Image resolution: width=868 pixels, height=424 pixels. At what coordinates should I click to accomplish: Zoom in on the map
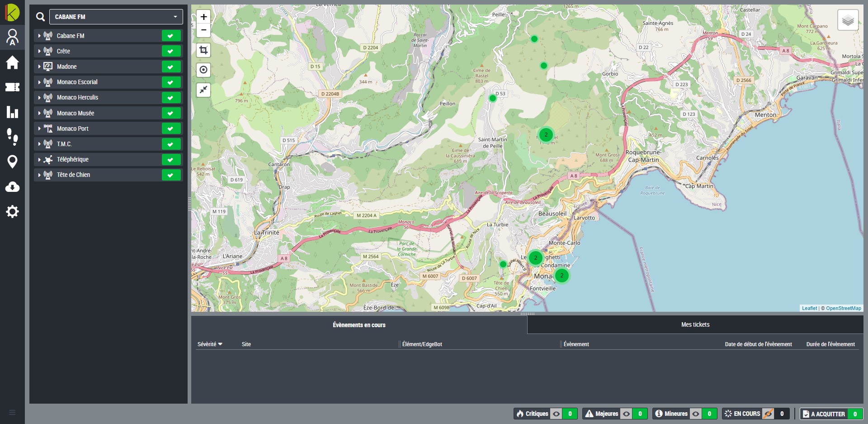(x=203, y=17)
